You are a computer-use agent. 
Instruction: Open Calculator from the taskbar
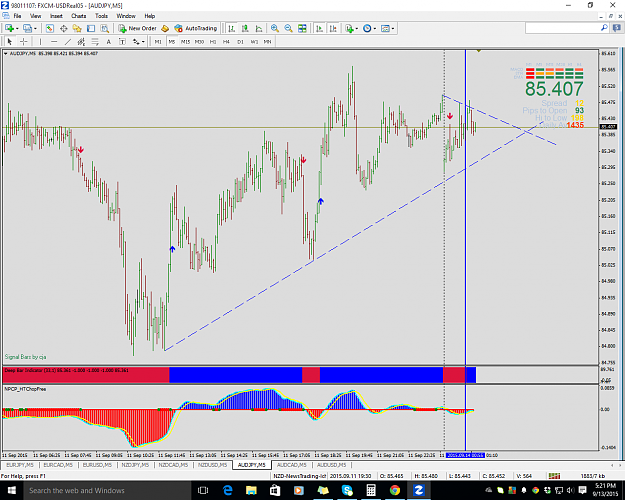(371, 490)
